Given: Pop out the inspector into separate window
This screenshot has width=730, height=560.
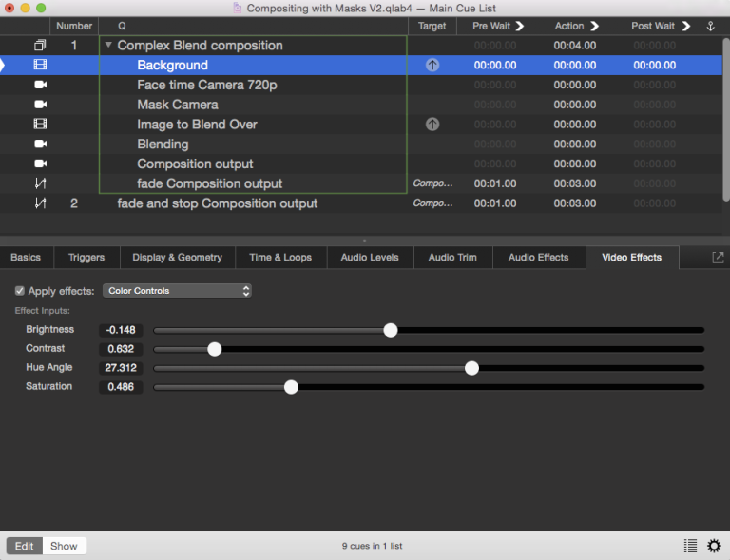Looking at the screenshot, I should (x=718, y=258).
